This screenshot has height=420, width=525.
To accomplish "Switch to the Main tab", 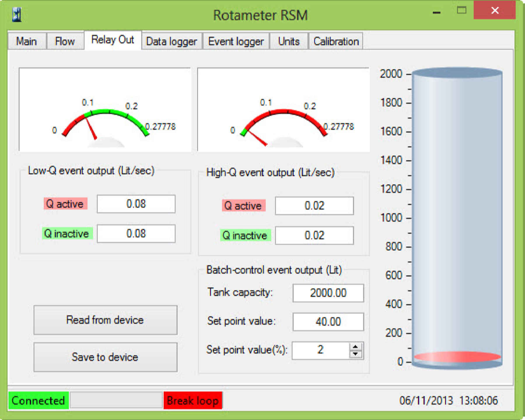I will [x=27, y=41].
